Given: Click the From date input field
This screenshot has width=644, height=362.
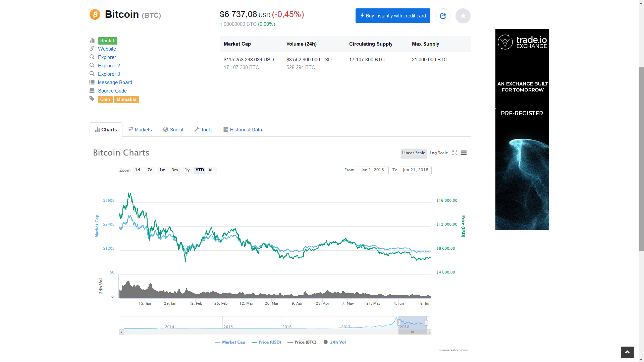Looking at the screenshot, I should [372, 170].
